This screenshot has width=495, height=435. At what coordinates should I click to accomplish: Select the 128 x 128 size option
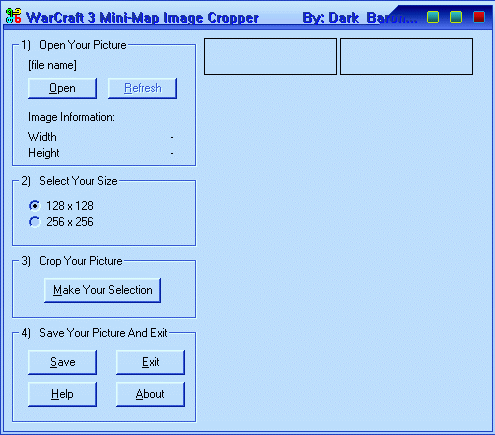62,206
